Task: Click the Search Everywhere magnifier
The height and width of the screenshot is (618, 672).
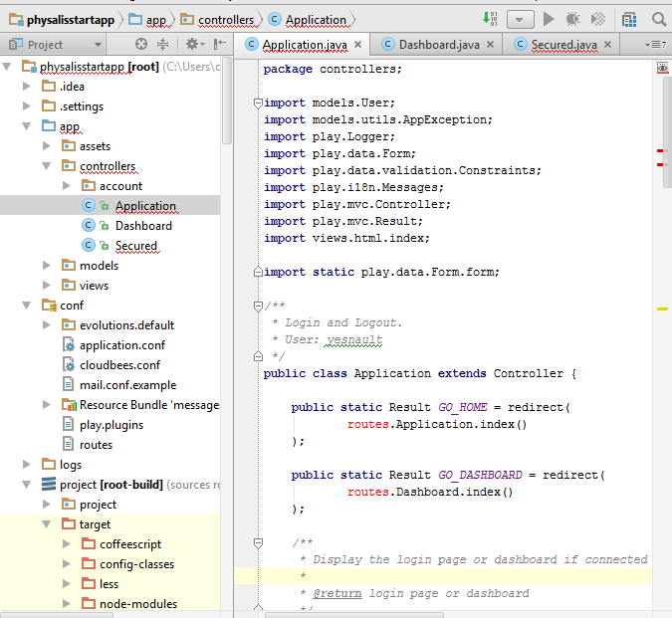Action: (658, 19)
